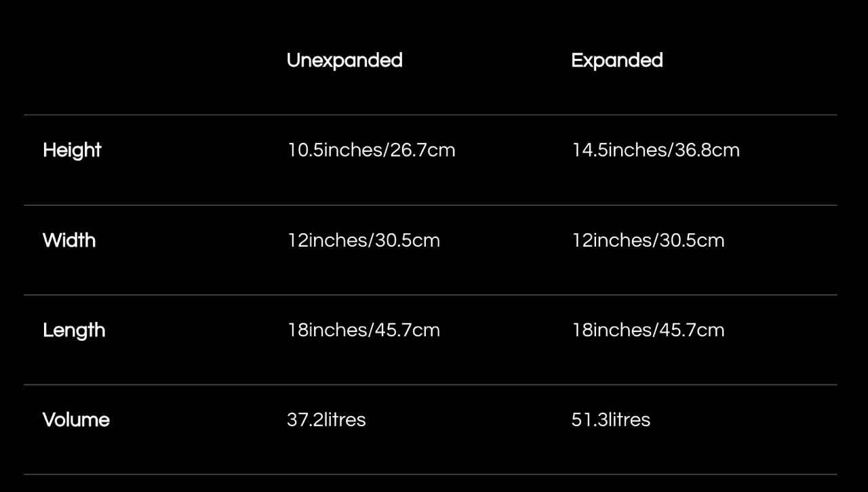
Task: Click expanded width 12inches/30.5cm value
Action: (x=648, y=240)
